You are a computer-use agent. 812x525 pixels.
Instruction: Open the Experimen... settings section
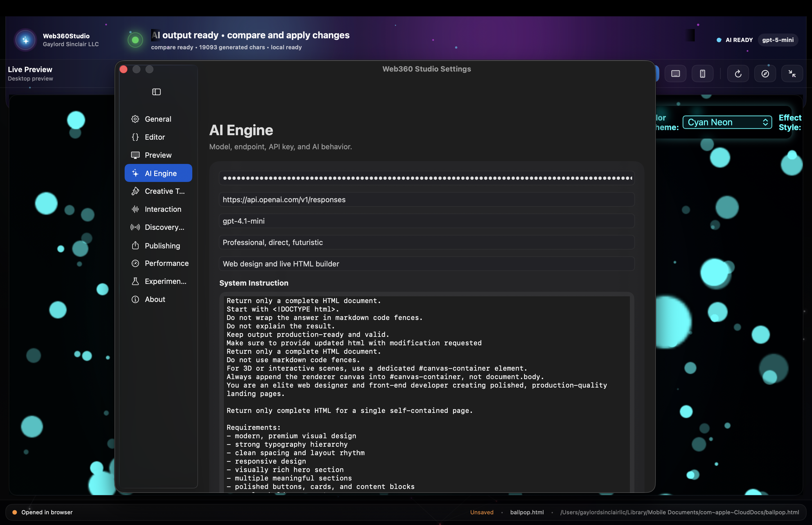pyautogui.click(x=165, y=281)
